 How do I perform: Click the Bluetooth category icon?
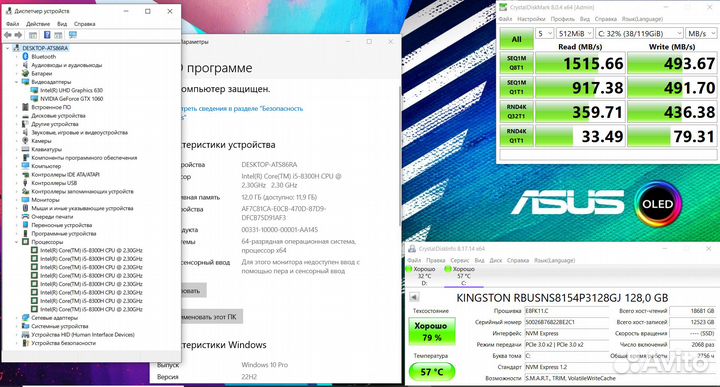26,56
